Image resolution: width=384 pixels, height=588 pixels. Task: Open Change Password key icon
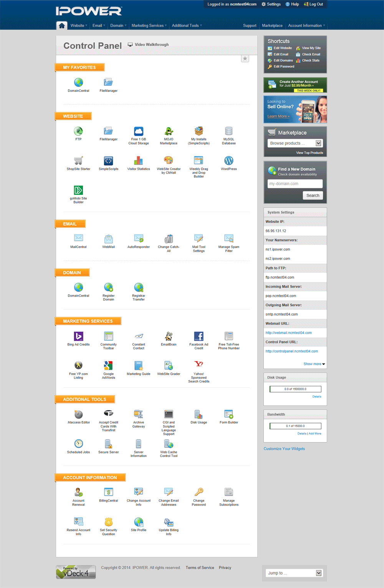199,492
